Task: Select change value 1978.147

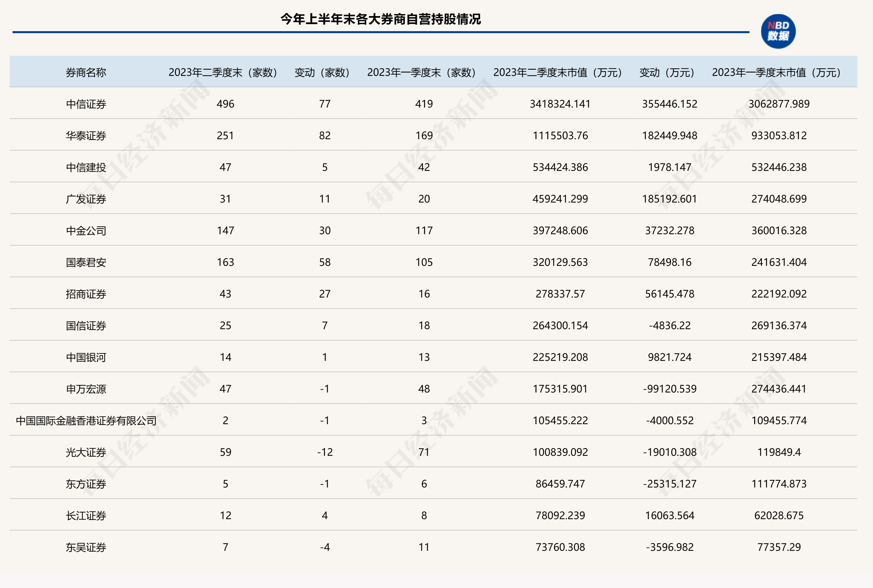Action: [669, 167]
